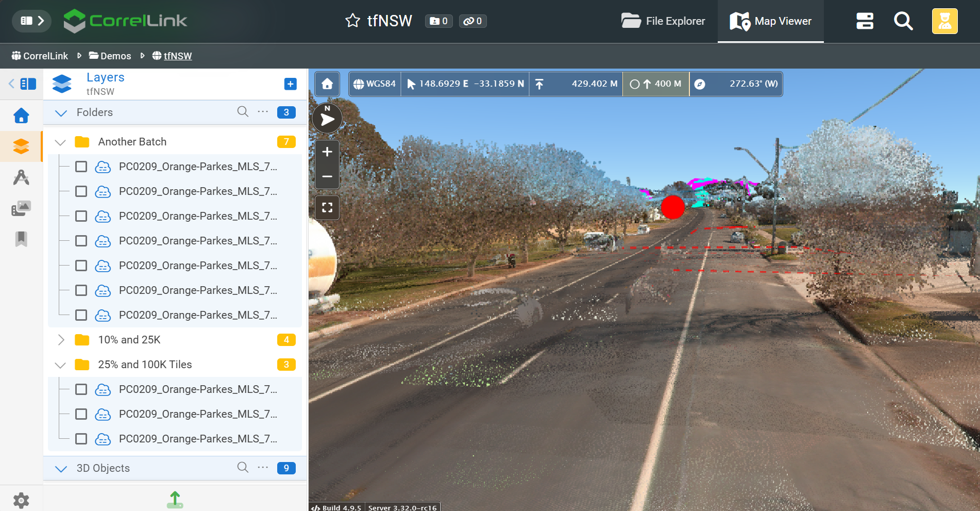This screenshot has width=980, height=511.
Task: Click the 429.402 M elevation readout
Action: pyautogui.click(x=576, y=84)
